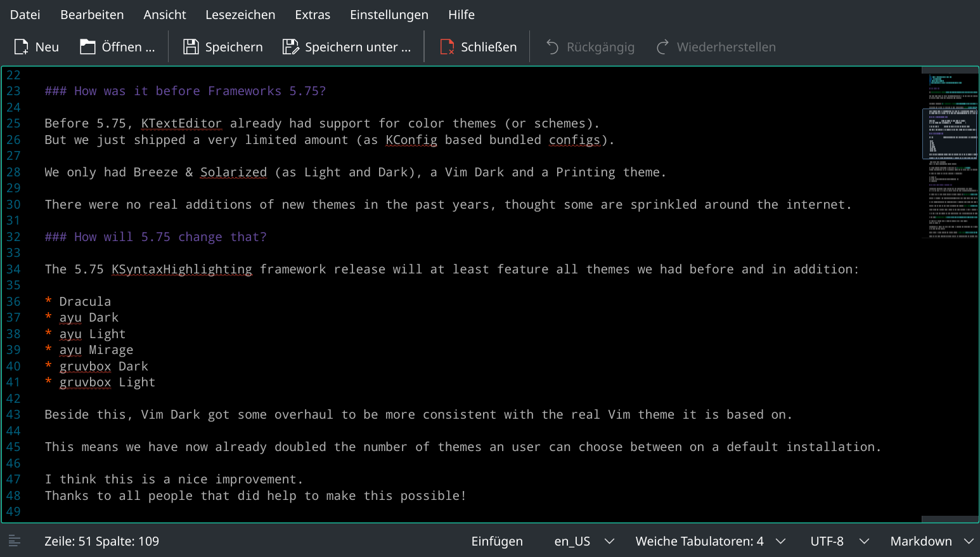Click line number 23 in gutter

click(x=13, y=91)
